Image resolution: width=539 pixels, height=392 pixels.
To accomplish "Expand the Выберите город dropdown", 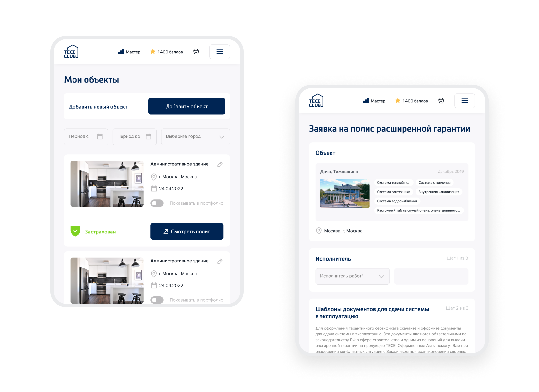I will [x=195, y=137].
